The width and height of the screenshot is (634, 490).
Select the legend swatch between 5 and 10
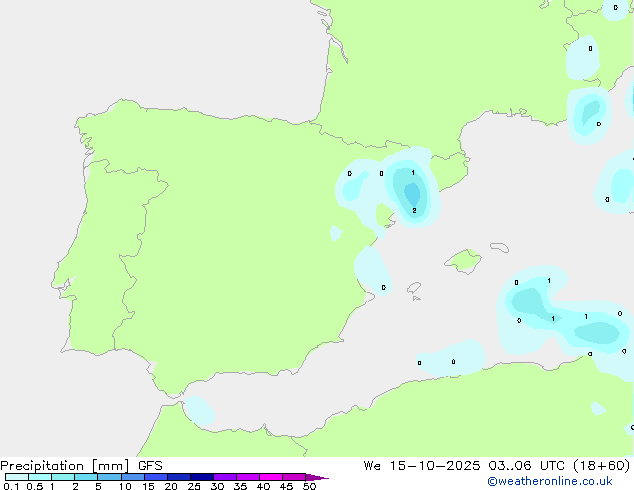[110, 477]
